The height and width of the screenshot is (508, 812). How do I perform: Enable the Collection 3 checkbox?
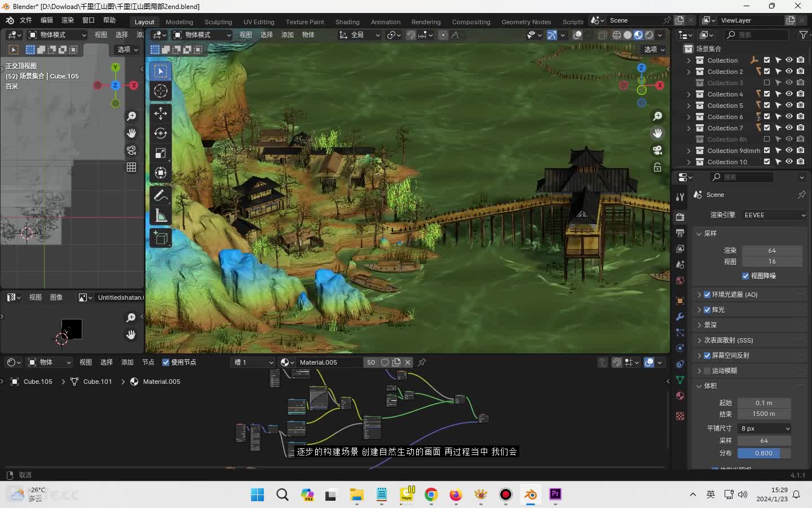click(x=767, y=83)
